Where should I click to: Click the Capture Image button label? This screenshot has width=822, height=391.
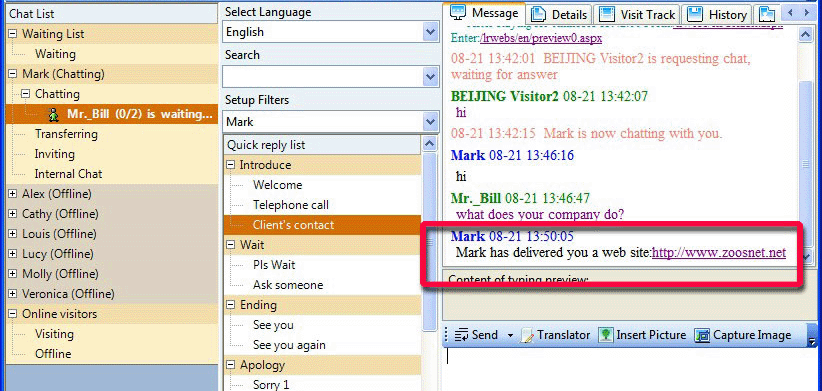coord(752,335)
